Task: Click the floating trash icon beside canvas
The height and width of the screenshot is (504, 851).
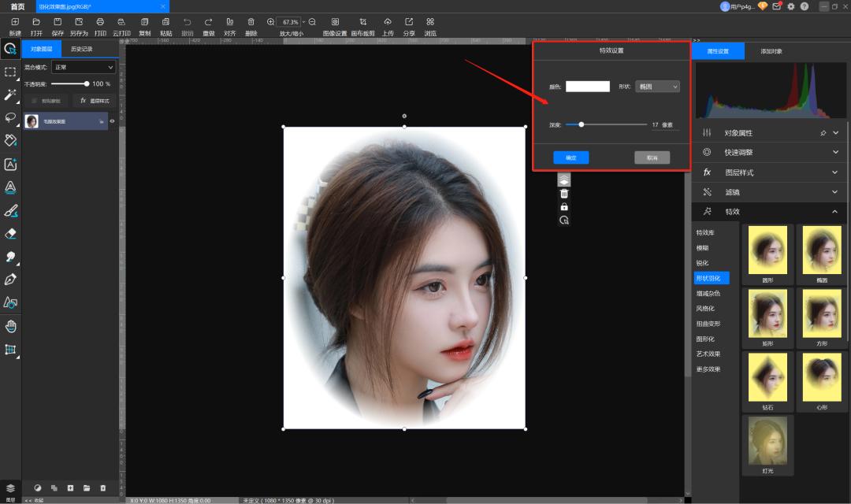Action: click(563, 194)
